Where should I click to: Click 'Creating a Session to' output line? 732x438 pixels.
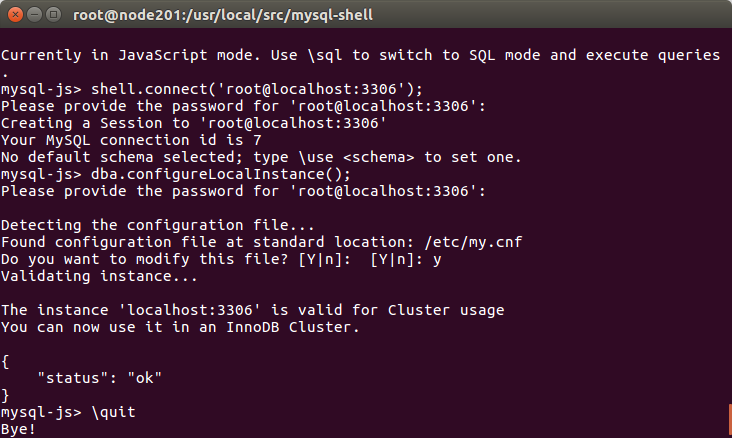click(x=194, y=123)
